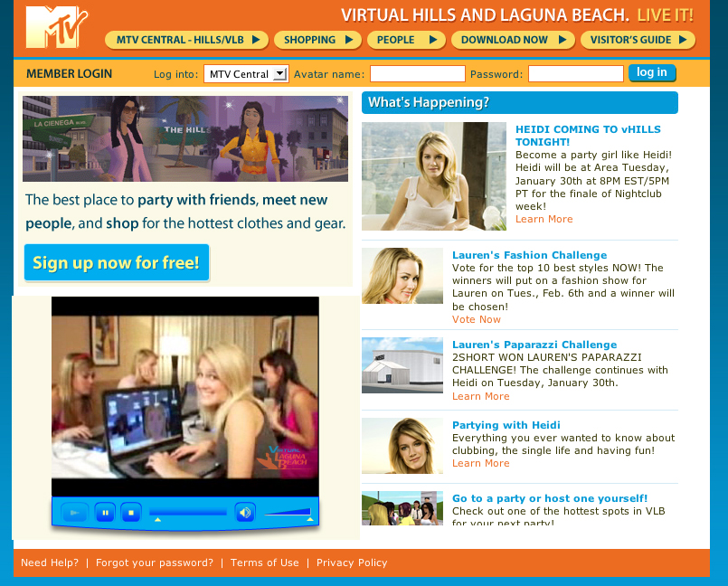728x586 pixels.
Task: Click the Partying with Heidi photo thumbnail
Action: [x=402, y=446]
